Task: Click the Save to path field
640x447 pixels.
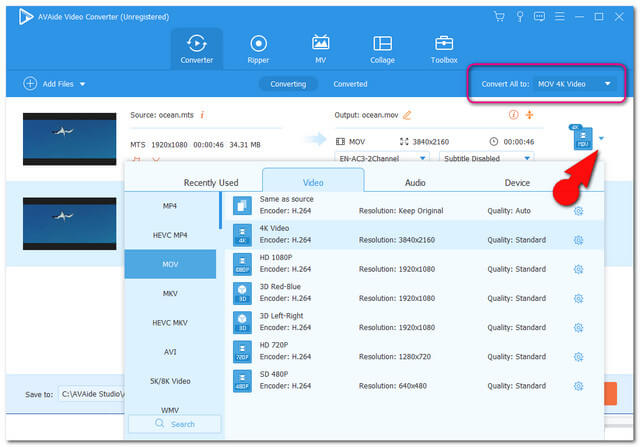Action: tap(91, 394)
